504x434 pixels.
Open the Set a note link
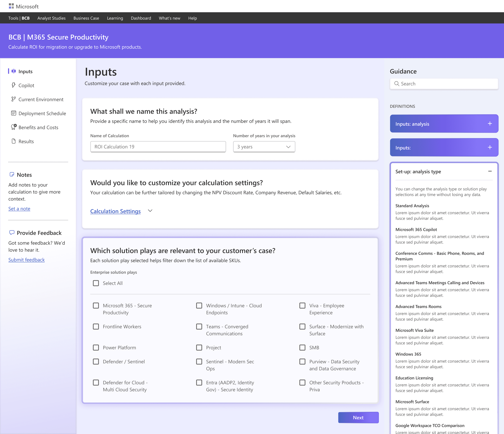pyautogui.click(x=19, y=209)
